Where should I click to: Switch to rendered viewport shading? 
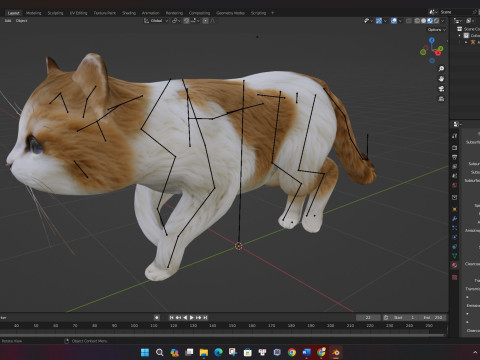coord(436,21)
